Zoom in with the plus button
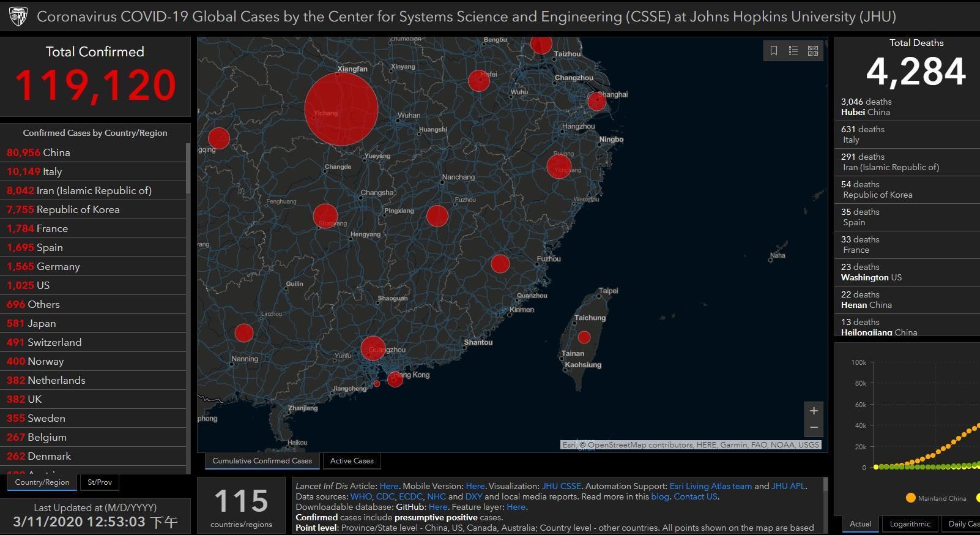The height and width of the screenshot is (535, 980). click(x=814, y=411)
